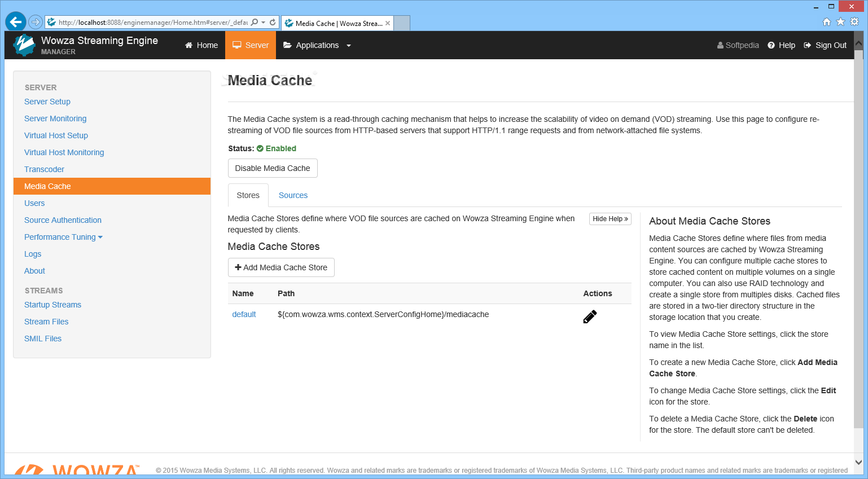Click the Wowza Streaming Engine logo icon
Viewport: 868px width, 479px height.
(x=24, y=45)
